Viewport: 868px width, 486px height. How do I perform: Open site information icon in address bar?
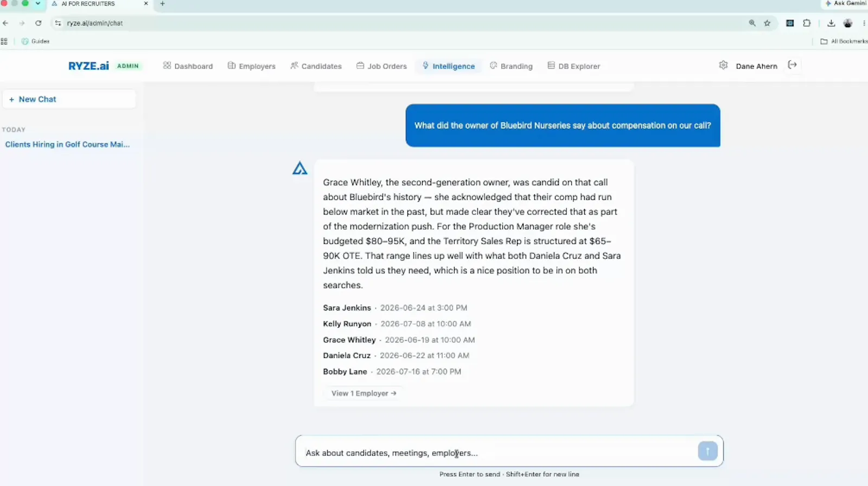click(58, 23)
